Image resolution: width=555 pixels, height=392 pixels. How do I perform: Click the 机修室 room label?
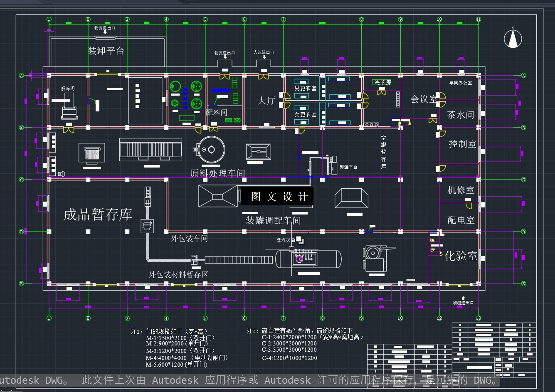point(461,190)
